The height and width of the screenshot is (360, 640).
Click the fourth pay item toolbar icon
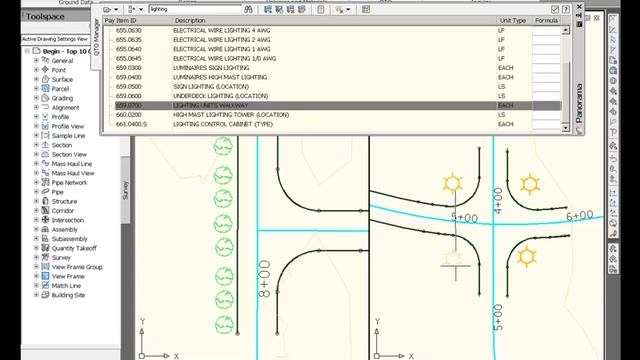click(x=302, y=9)
